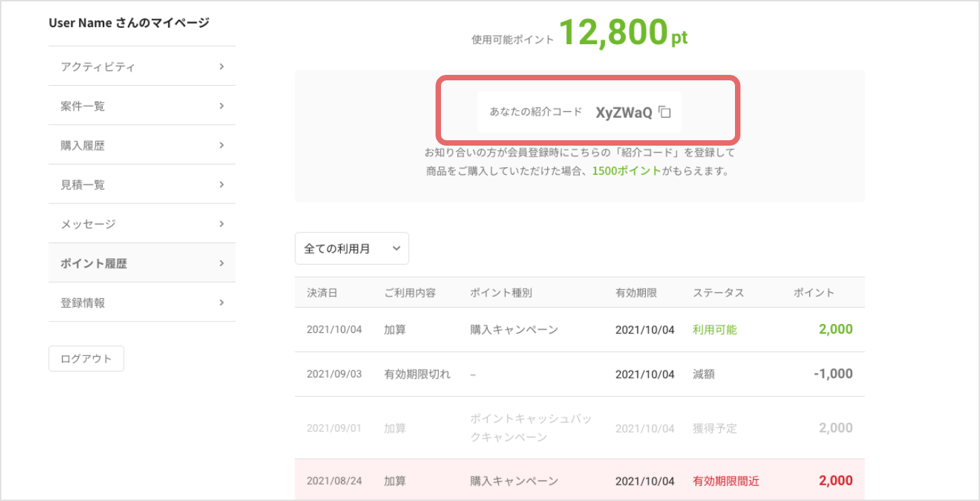Click the ログアウト button

[86, 358]
